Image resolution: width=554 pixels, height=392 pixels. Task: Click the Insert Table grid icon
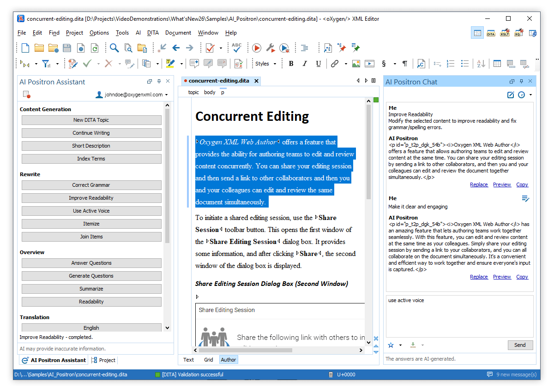(497, 64)
